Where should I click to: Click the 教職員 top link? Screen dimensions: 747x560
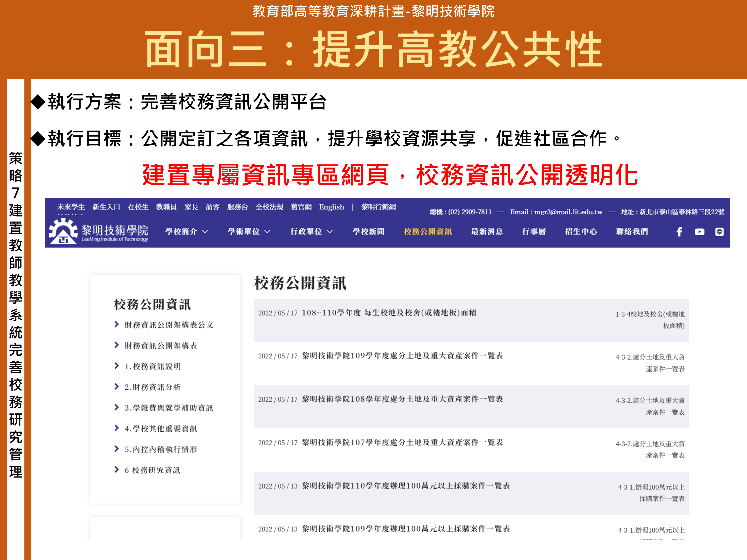click(x=167, y=207)
